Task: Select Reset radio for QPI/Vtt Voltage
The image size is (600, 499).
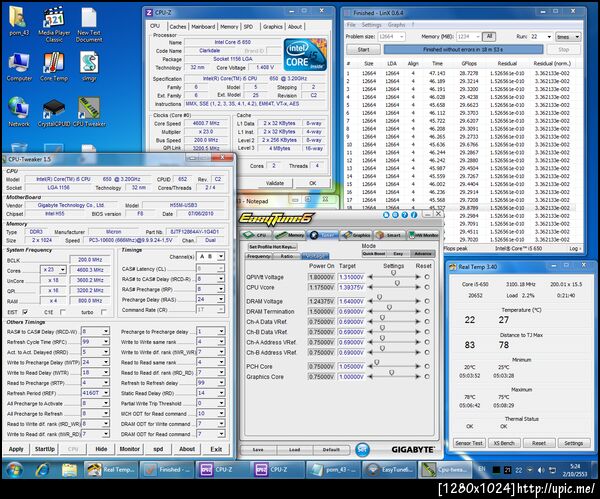Action: coord(427,277)
